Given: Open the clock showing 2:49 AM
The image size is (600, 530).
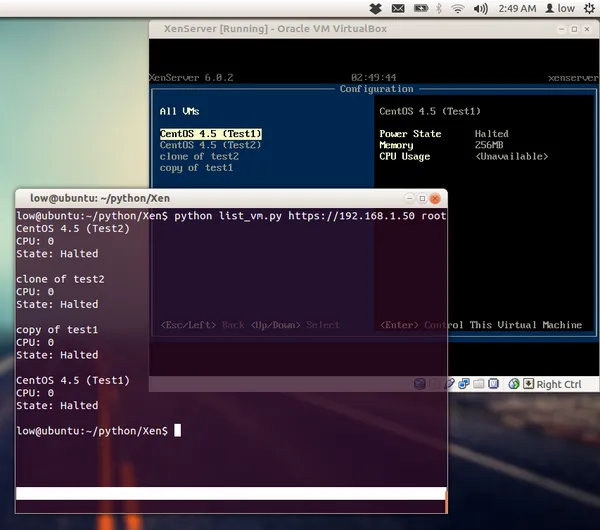Looking at the screenshot, I should tap(517, 8).
